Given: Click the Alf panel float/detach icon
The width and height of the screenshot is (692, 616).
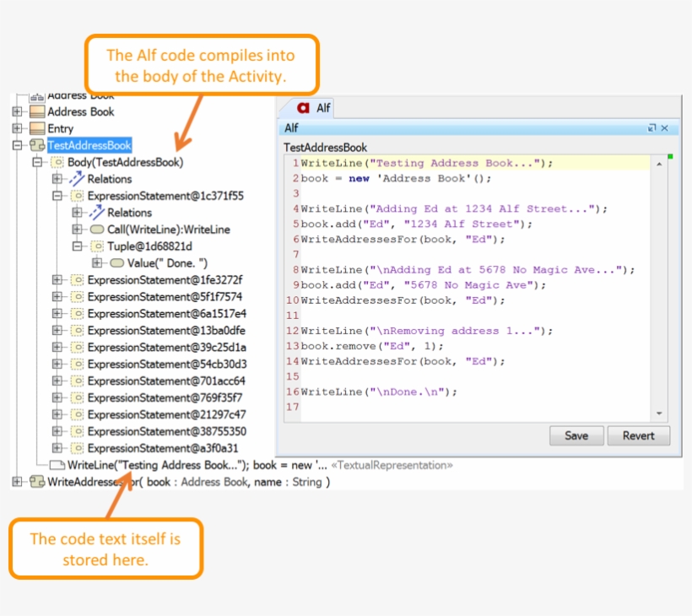Looking at the screenshot, I should pyautogui.click(x=651, y=128).
